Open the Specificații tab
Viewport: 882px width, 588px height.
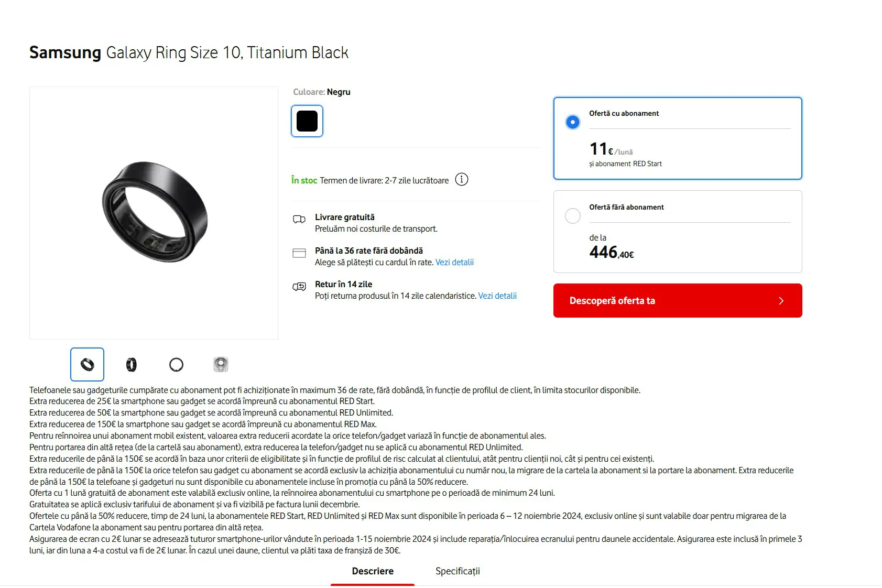[458, 571]
